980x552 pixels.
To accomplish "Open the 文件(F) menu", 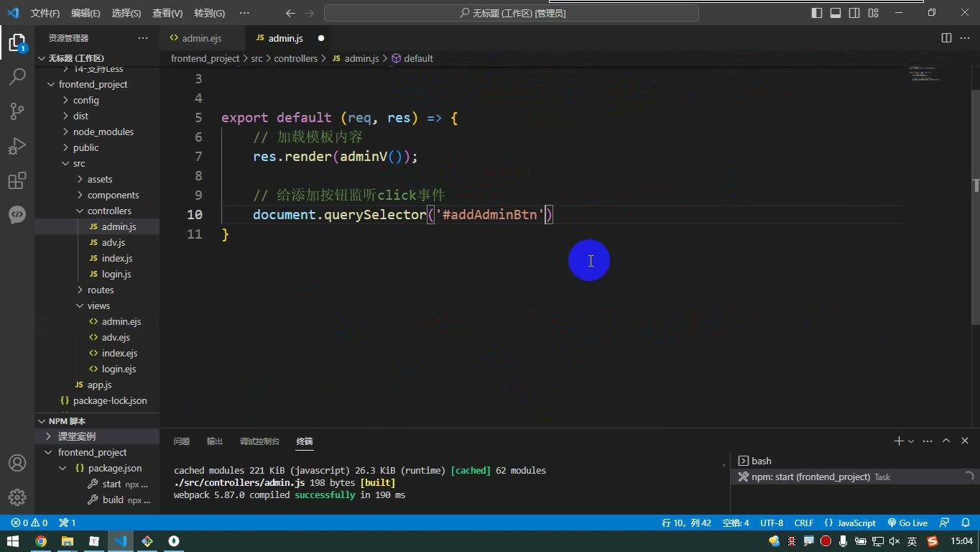I will coord(45,13).
